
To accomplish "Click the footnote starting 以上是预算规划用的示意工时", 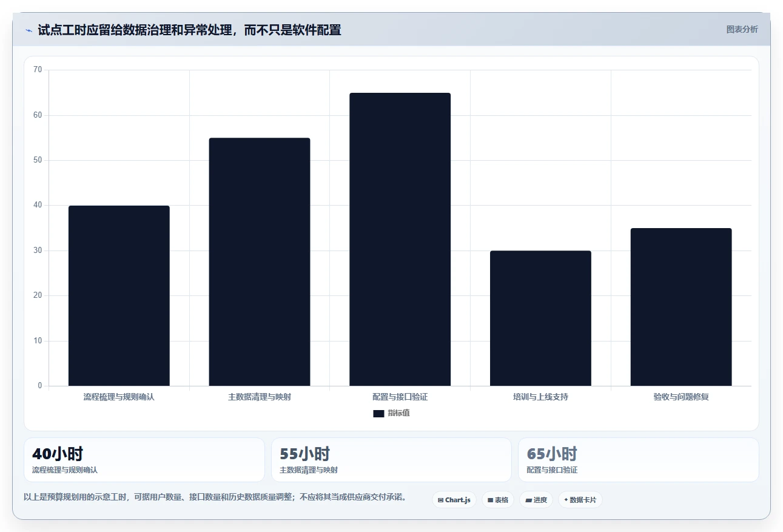I will [215, 497].
